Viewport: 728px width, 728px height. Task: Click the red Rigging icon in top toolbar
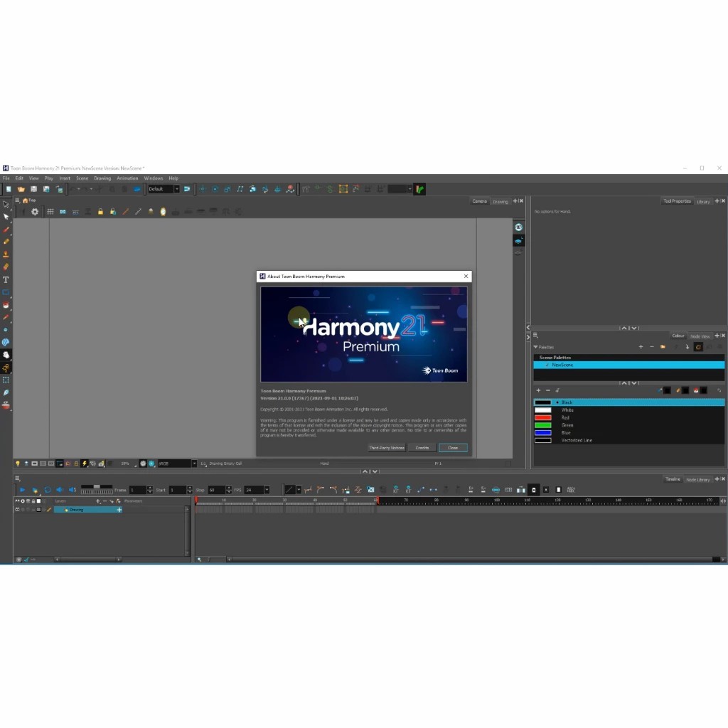tap(290, 189)
